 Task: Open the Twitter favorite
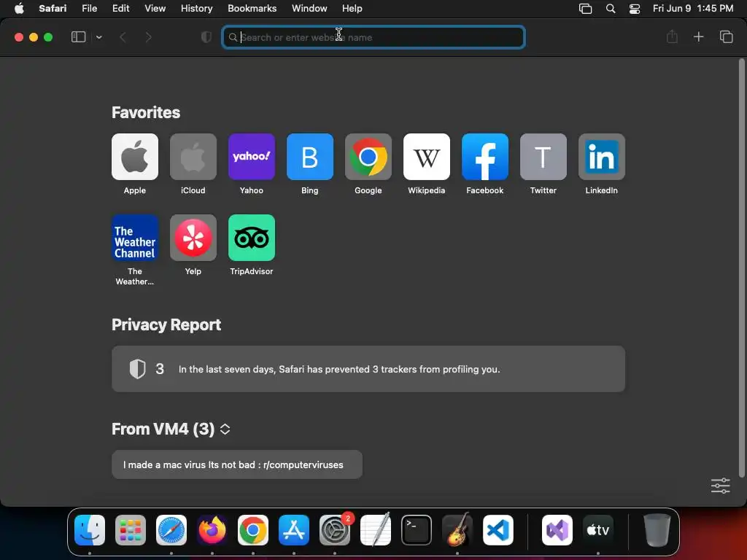(543, 157)
